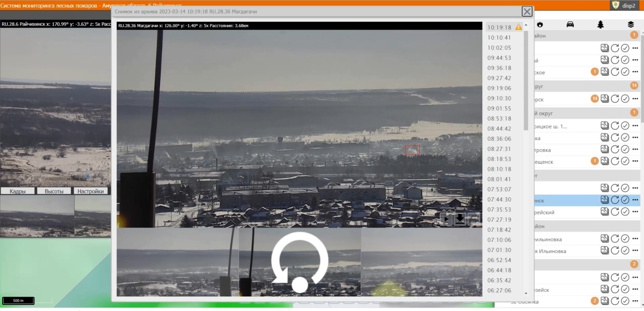
Task: Toggle checkmark circle in the рейский row
Action: 625,212
